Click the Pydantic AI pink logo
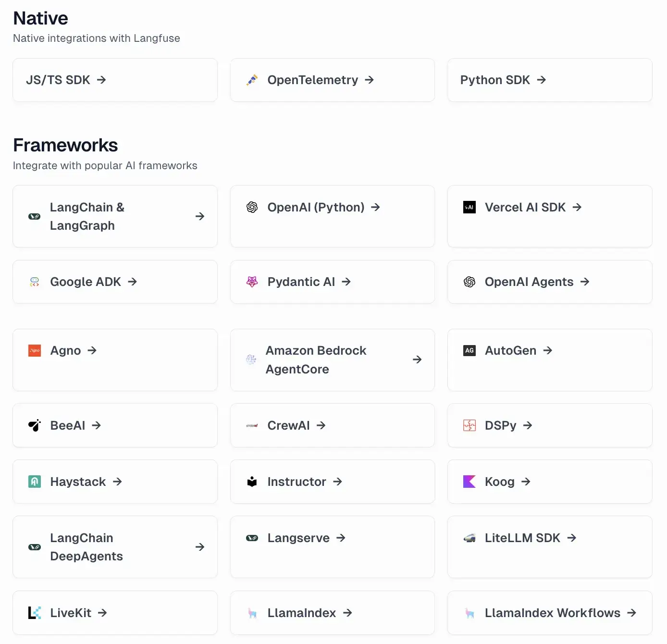The height and width of the screenshot is (644, 667). click(x=252, y=282)
